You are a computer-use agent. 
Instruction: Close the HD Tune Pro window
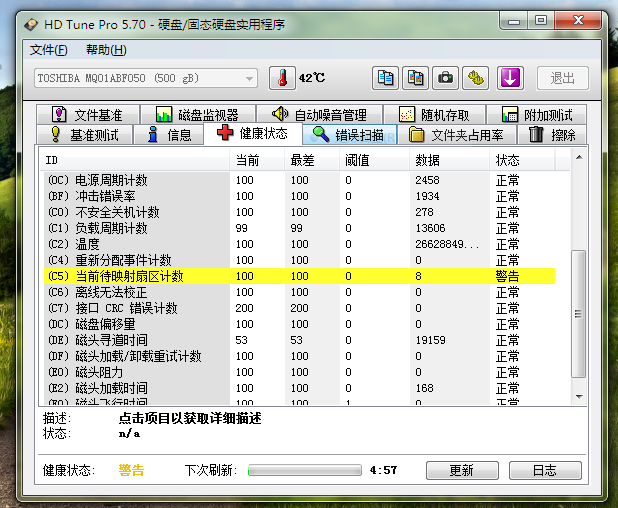(x=578, y=20)
